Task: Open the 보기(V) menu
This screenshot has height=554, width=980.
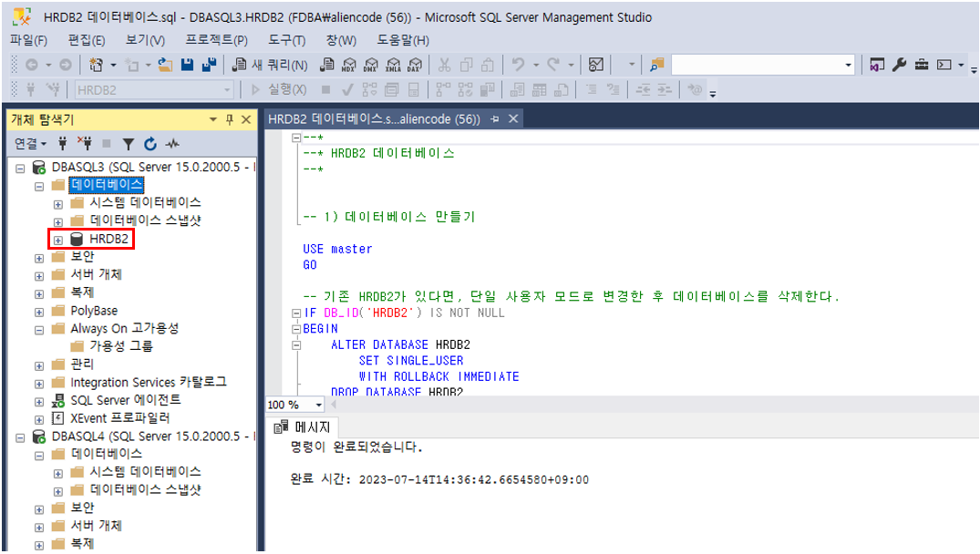Action: (x=145, y=40)
